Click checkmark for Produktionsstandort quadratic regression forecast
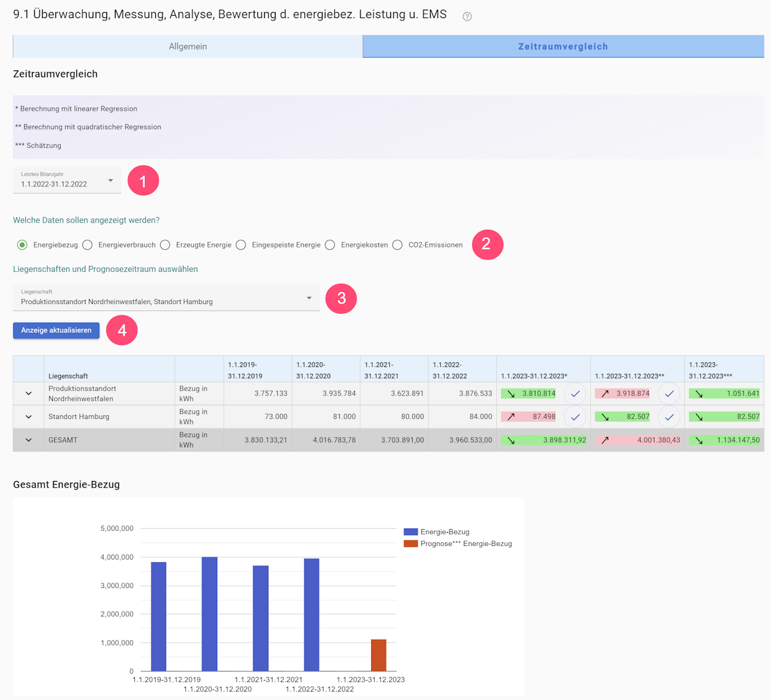770x700 pixels. click(x=669, y=394)
